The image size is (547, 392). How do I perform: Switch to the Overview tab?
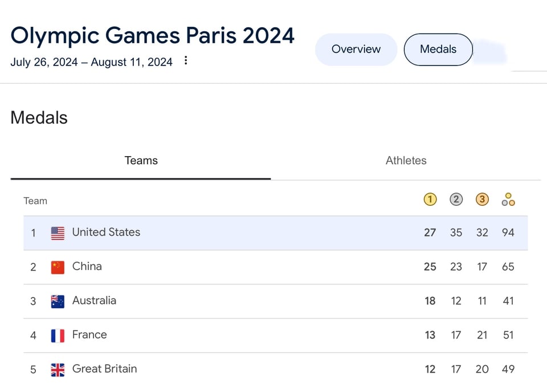356,50
